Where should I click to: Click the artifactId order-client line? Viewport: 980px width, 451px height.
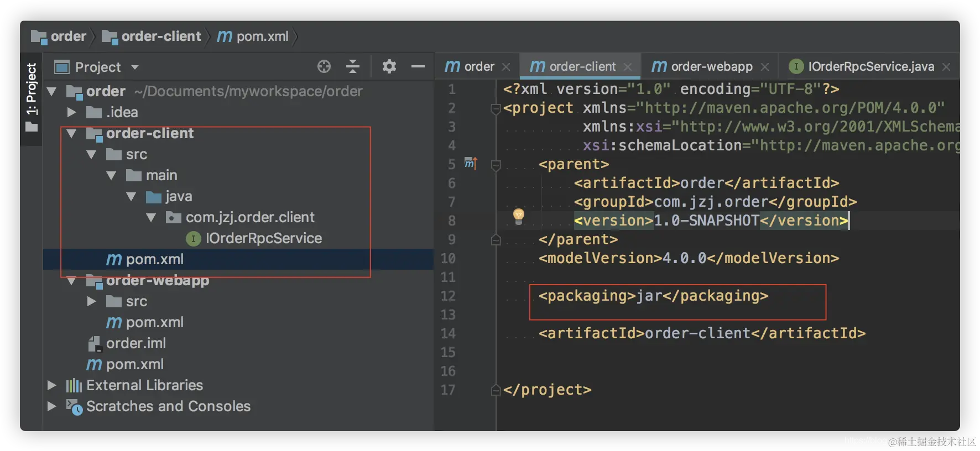pos(702,333)
